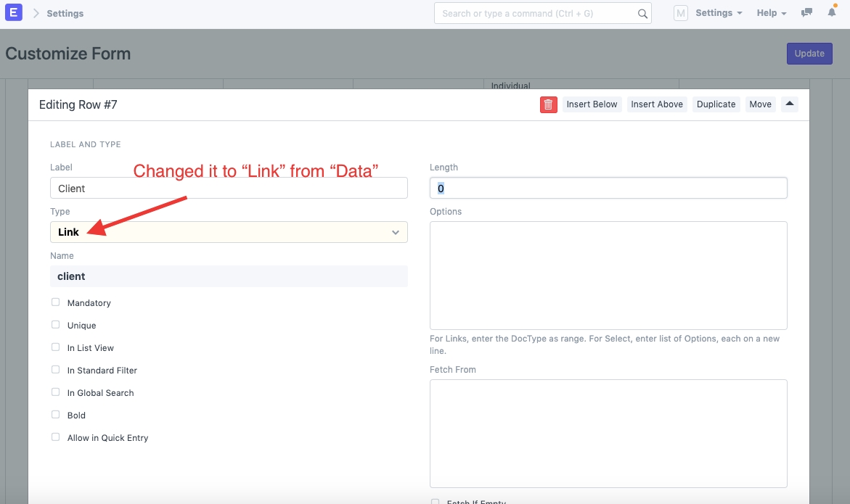Check the In Standard Filter option

(x=56, y=370)
